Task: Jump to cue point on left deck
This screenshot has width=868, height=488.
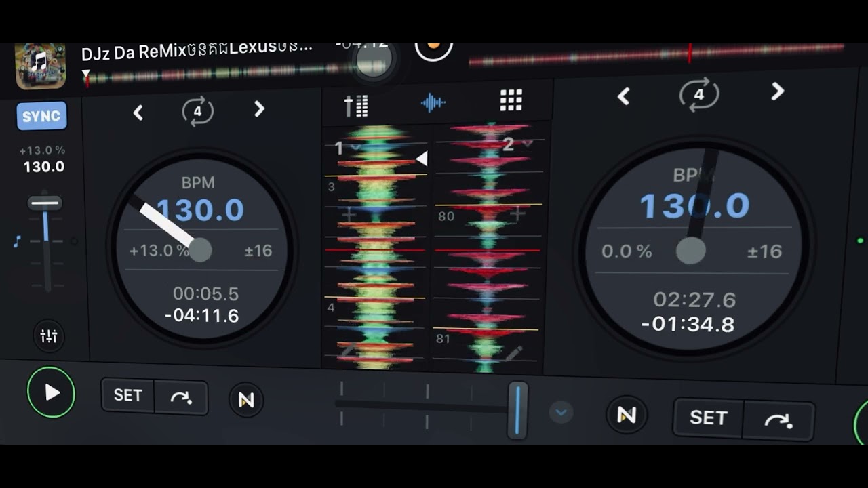Action: [x=181, y=397]
